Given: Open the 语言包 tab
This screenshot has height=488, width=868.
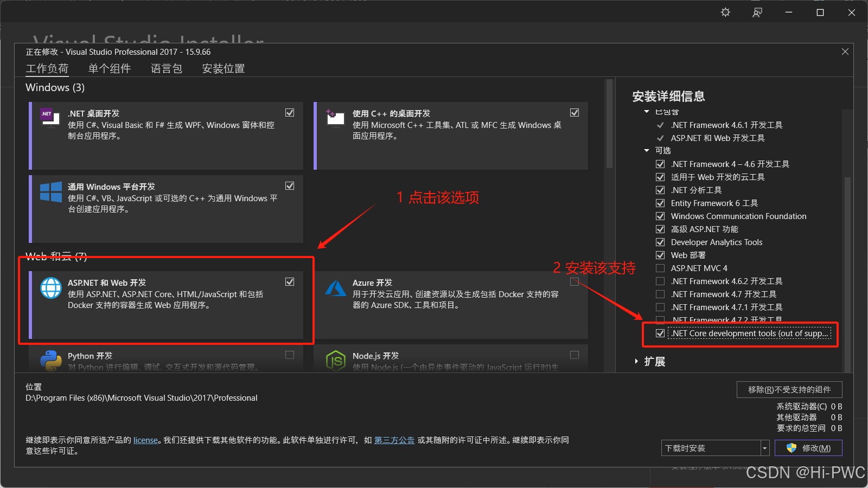Looking at the screenshot, I should pos(166,68).
